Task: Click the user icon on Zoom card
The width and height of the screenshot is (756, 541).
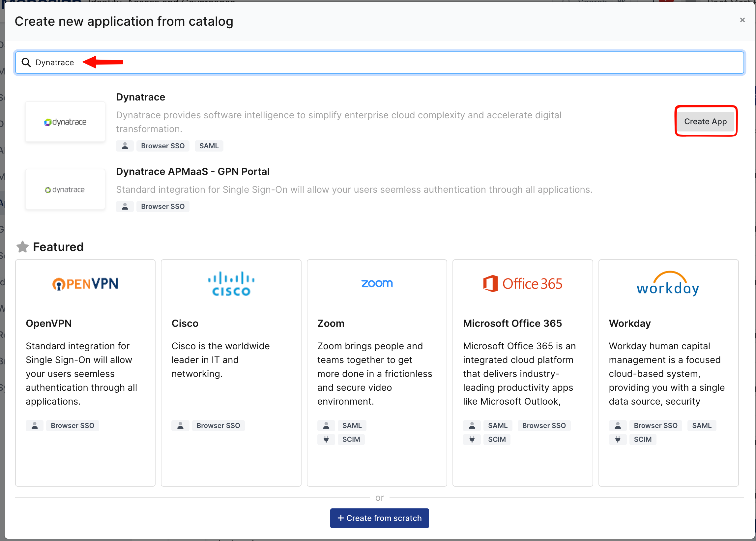Action: tap(326, 425)
